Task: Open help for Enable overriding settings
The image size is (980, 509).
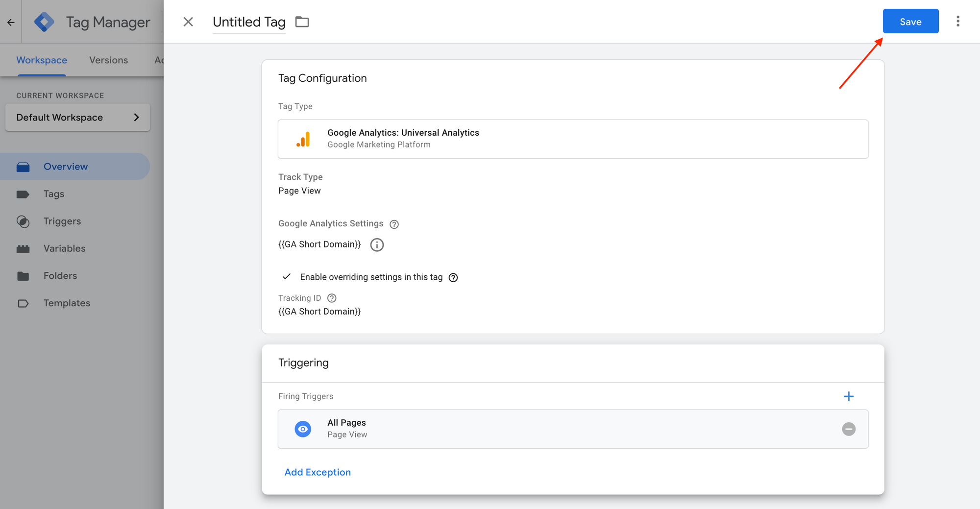Action: [453, 278]
